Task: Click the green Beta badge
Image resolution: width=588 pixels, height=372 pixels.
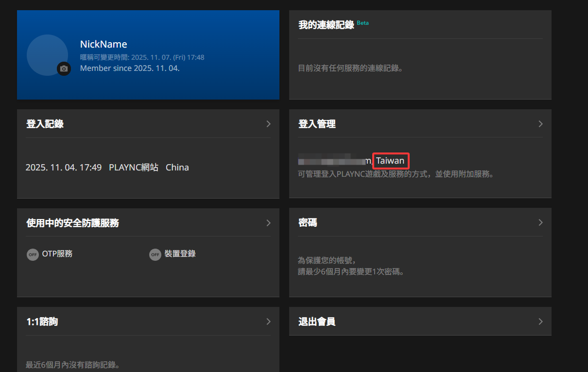Action: (x=363, y=23)
